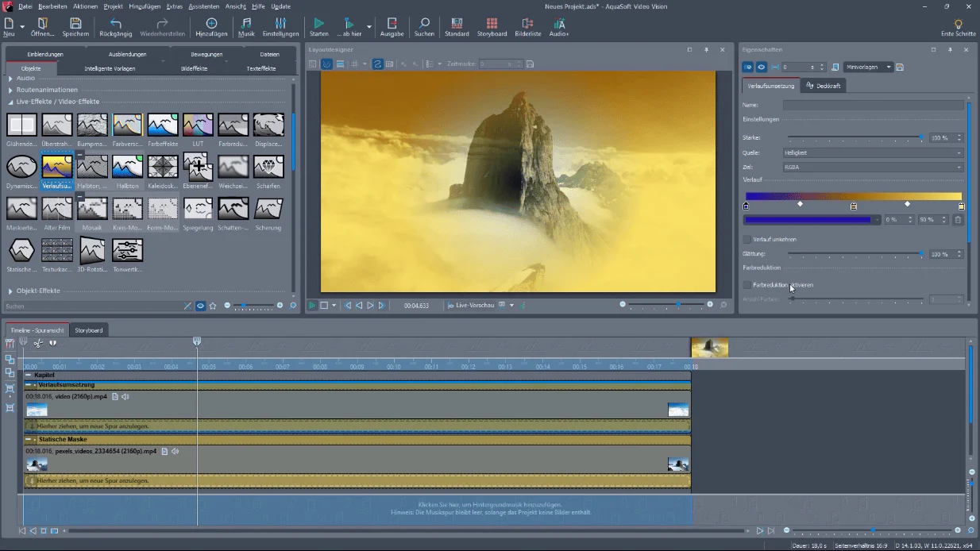
Task: Select the 3D-Rotation effect icon
Action: tap(92, 250)
